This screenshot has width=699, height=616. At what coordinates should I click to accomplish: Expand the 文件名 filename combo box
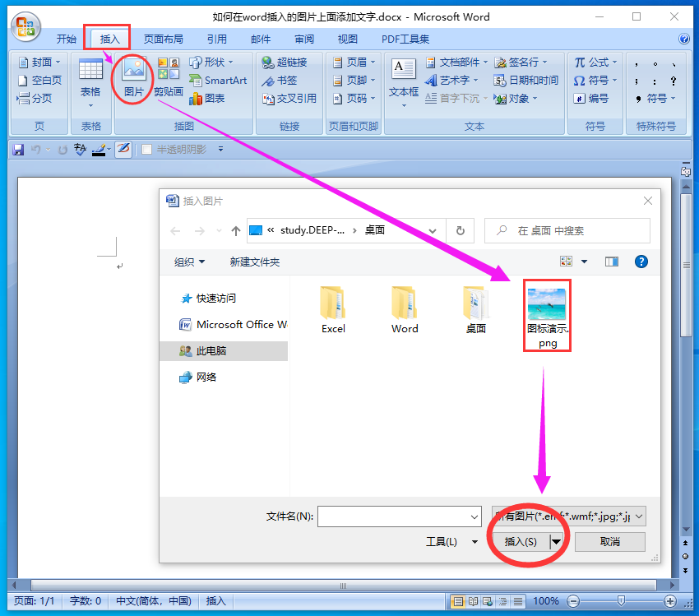pyautogui.click(x=474, y=516)
